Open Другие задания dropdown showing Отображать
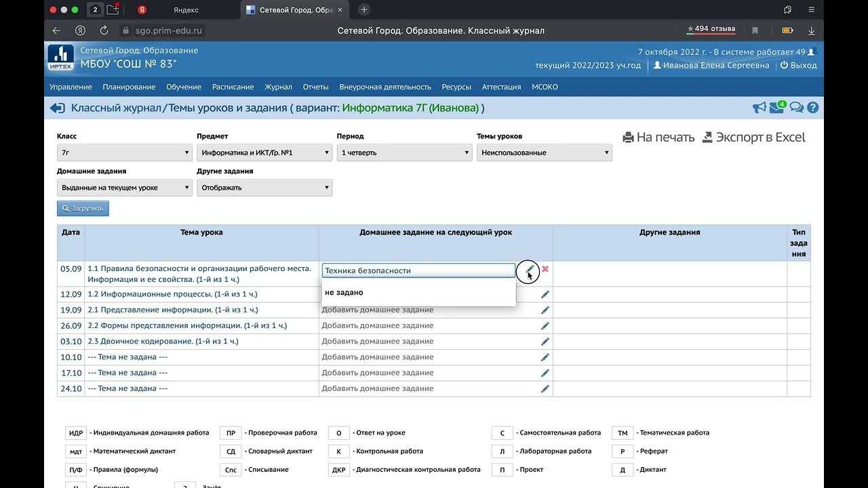The height and width of the screenshot is (488, 868). [264, 188]
